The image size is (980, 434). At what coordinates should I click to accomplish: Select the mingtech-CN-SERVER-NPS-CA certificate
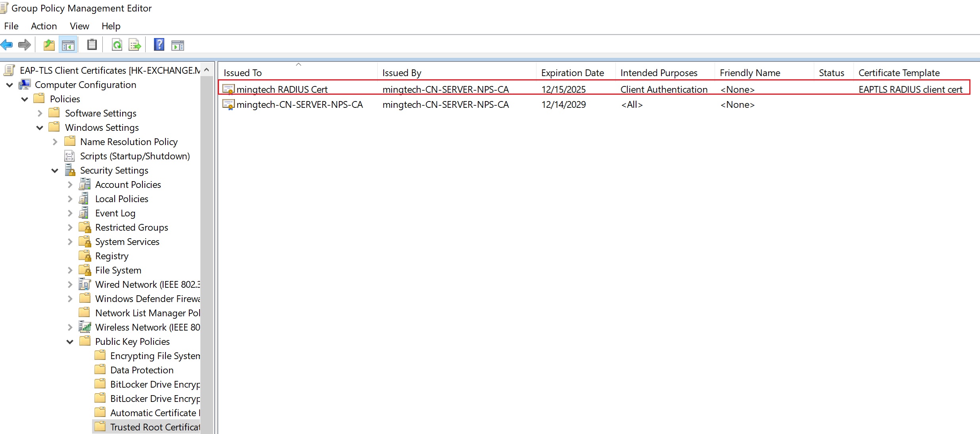(x=299, y=104)
